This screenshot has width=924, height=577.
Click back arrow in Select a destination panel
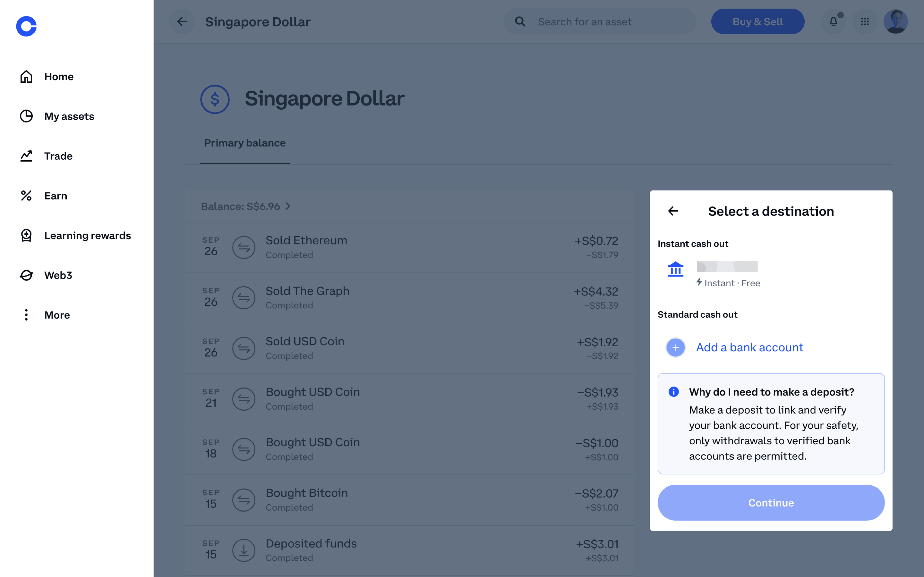pyautogui.click(x=673, y=211)
